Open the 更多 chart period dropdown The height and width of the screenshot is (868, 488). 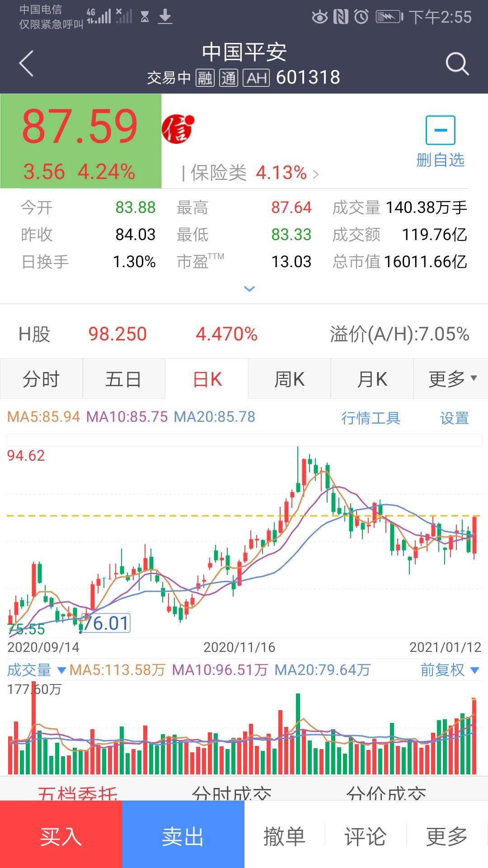pos(451,379)
